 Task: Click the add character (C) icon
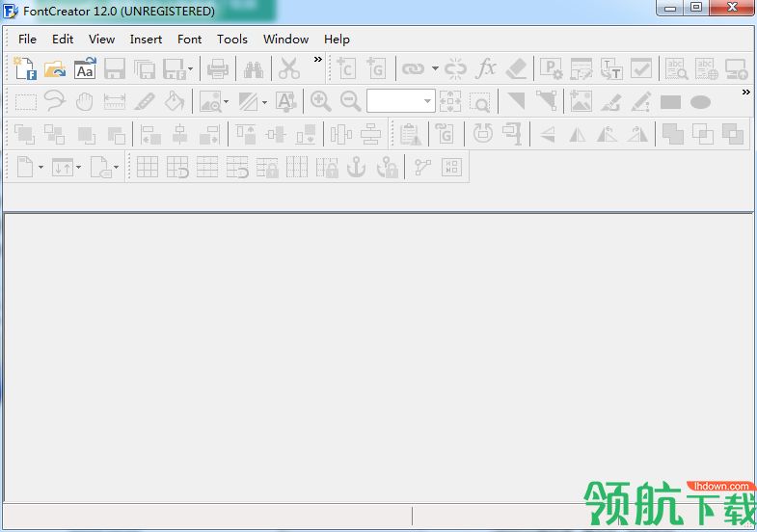[346, 68]
